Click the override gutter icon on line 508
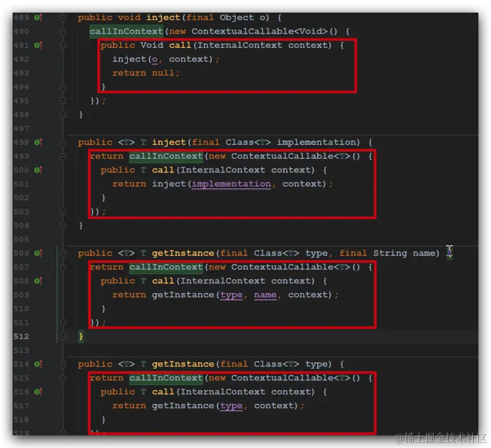491x448 pixels. pyautogui.click(x=38, y=281)
